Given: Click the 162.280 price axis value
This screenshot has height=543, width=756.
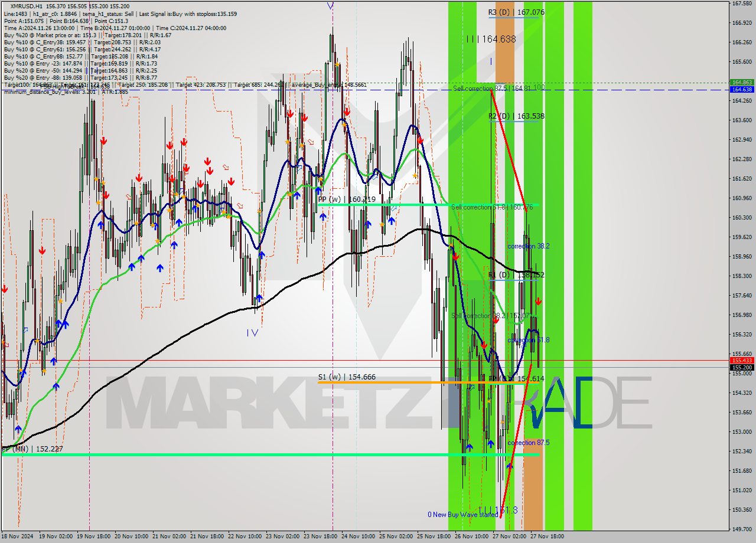Looking at the screenshot, I should [742, 159].
